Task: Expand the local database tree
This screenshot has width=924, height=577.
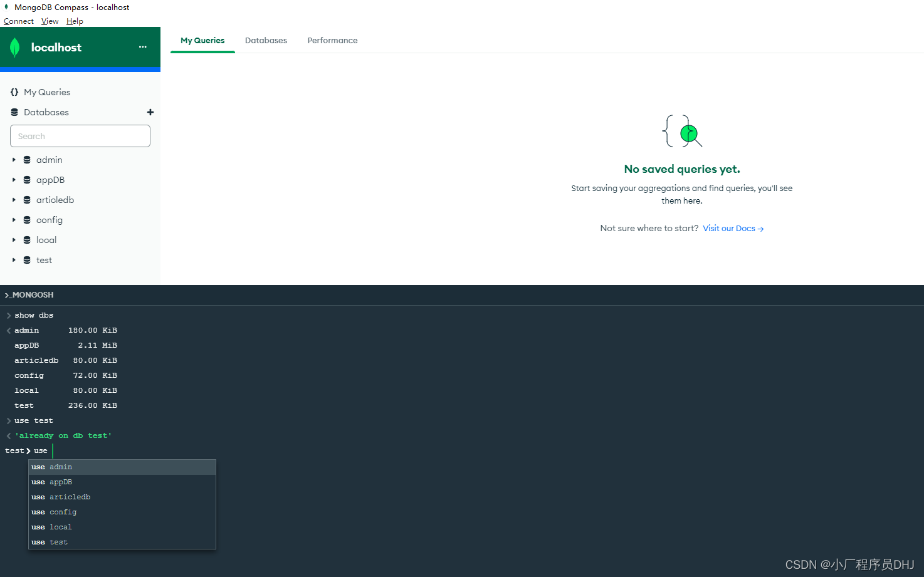Action: (x=14, y=240)
